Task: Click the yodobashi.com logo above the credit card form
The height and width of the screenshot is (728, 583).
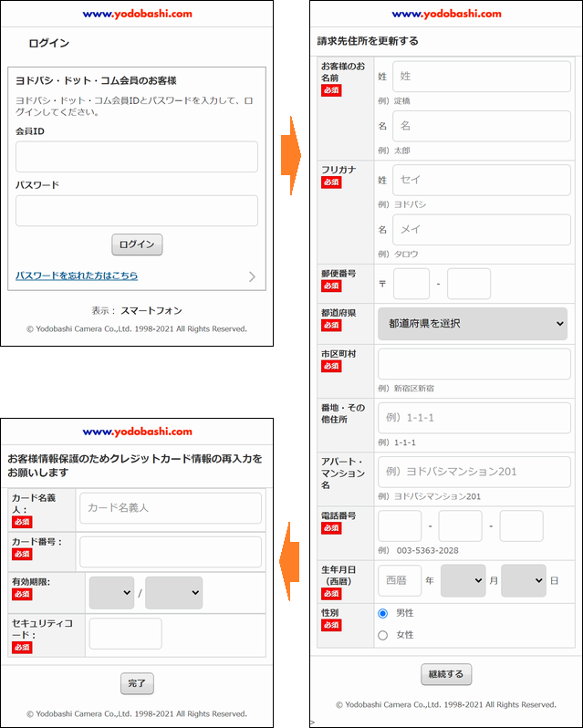Action: (137, 432)
